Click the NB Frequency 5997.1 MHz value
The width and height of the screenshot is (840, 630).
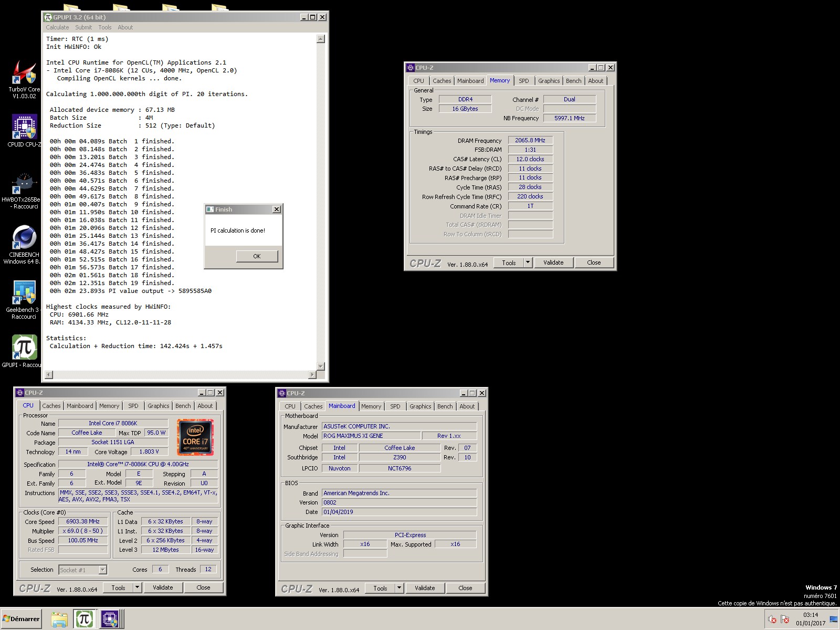click(570, 118)
